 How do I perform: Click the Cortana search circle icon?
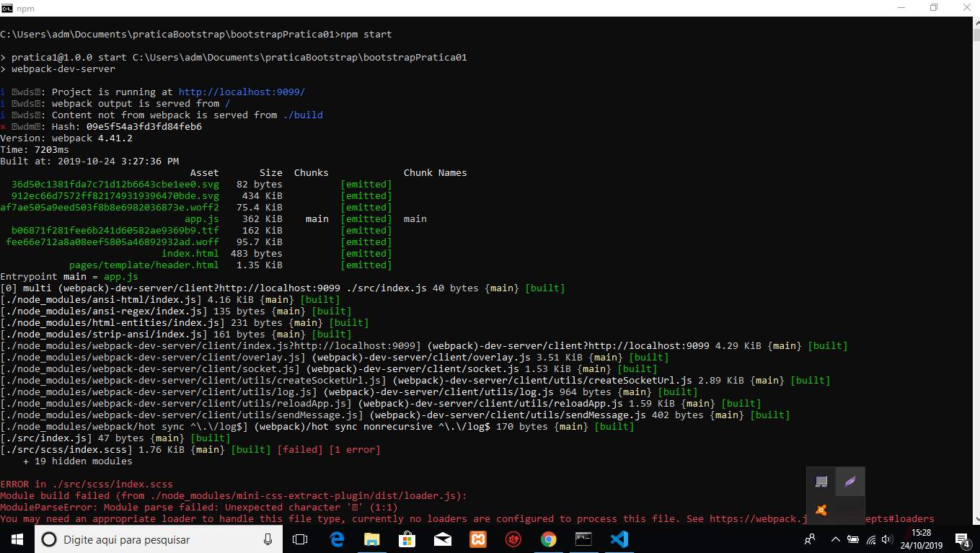(x=49, y=539)
